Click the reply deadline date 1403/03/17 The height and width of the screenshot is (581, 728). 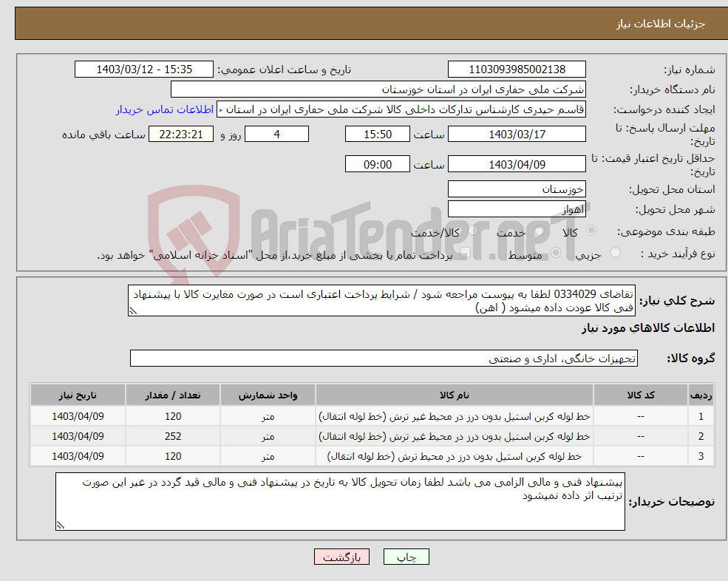point(517,135)
